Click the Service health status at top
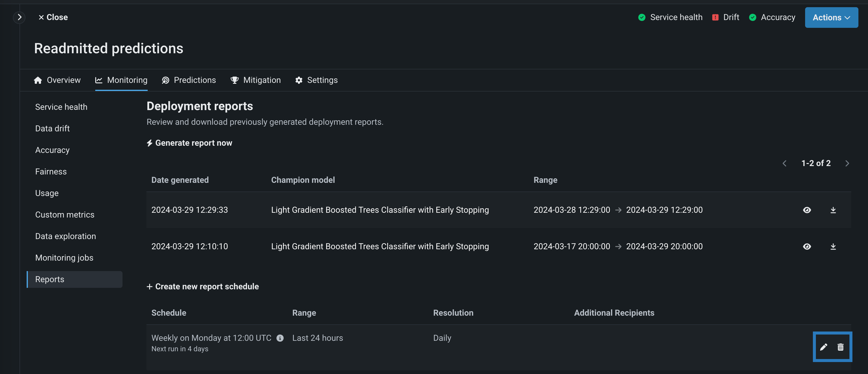868x374 pixels. point(670,17)
